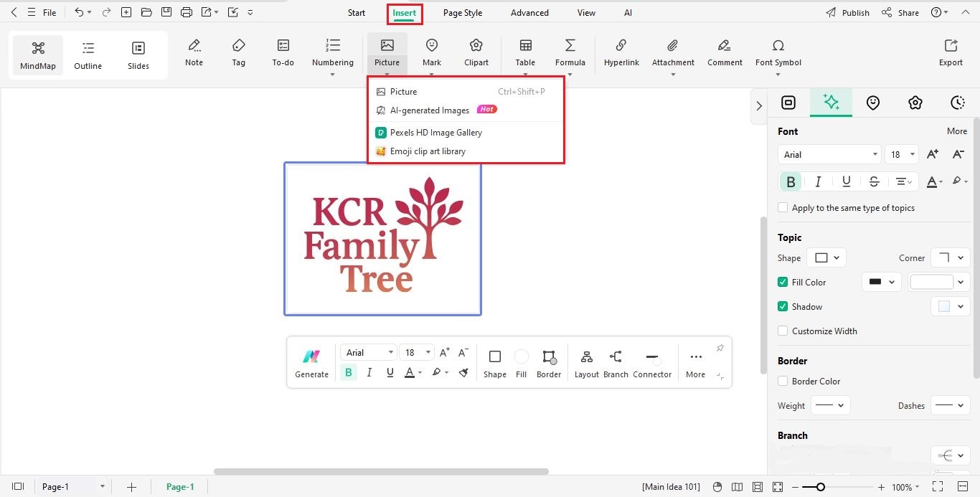Open the Corner style dropdown
Screen dimensions: 980x497
click(951, 257)
